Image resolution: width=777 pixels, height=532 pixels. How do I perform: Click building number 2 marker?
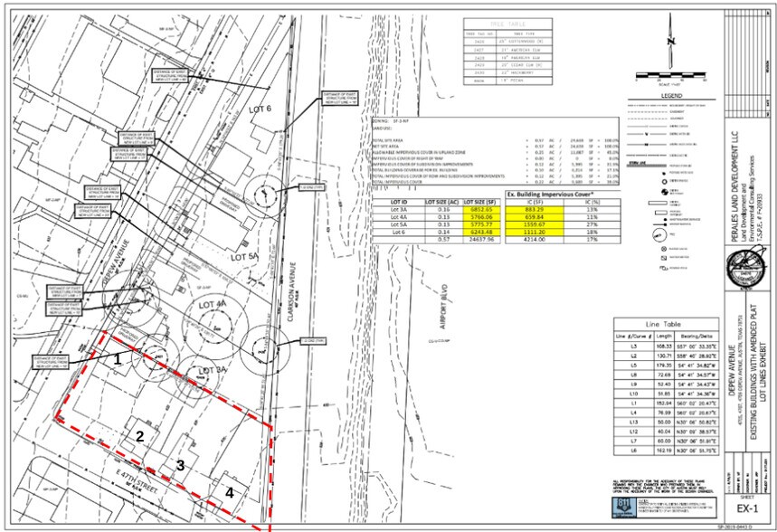click(140, 436)
